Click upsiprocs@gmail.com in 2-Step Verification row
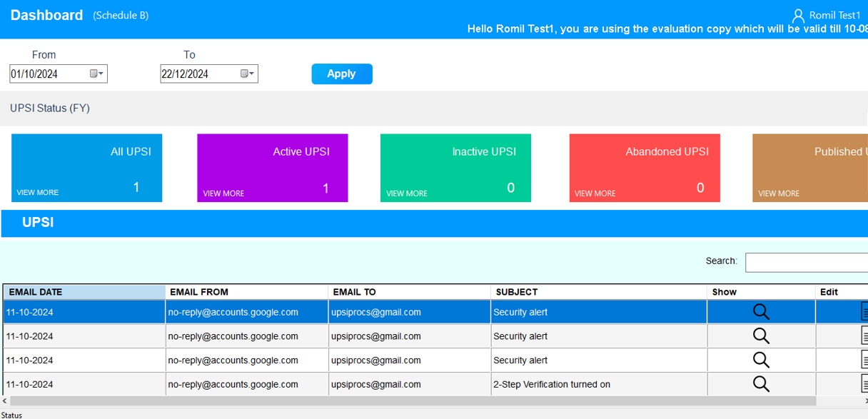The height and width of the screenshot is (419, 868). tap(375, 384)
